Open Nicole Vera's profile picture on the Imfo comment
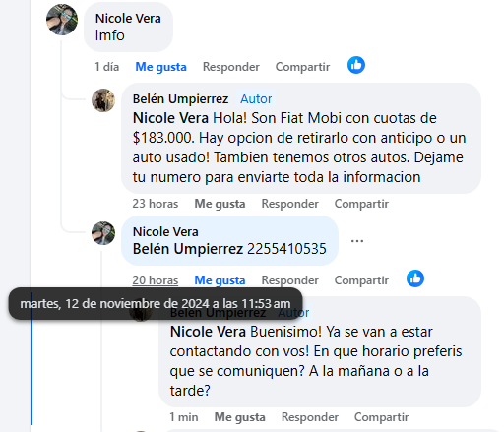504x432 pixels. [x=62, y=20]
